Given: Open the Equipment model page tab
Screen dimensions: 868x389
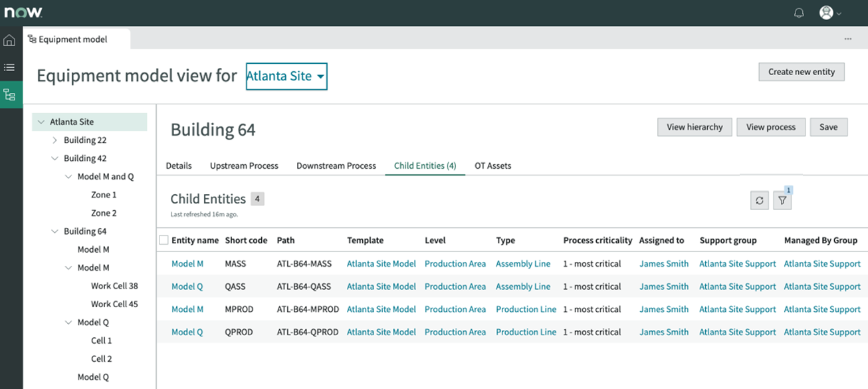Looking at the screenshot, I should (x=76, y=39).
